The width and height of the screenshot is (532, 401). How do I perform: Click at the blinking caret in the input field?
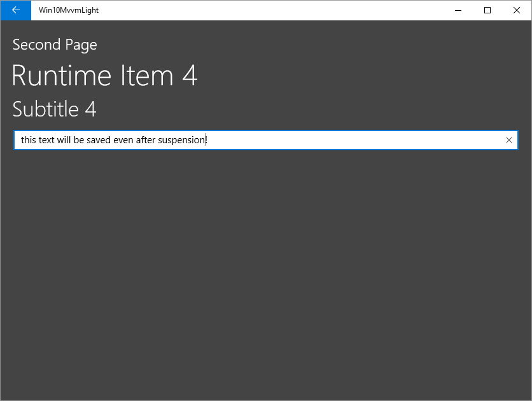click(206, 139)
